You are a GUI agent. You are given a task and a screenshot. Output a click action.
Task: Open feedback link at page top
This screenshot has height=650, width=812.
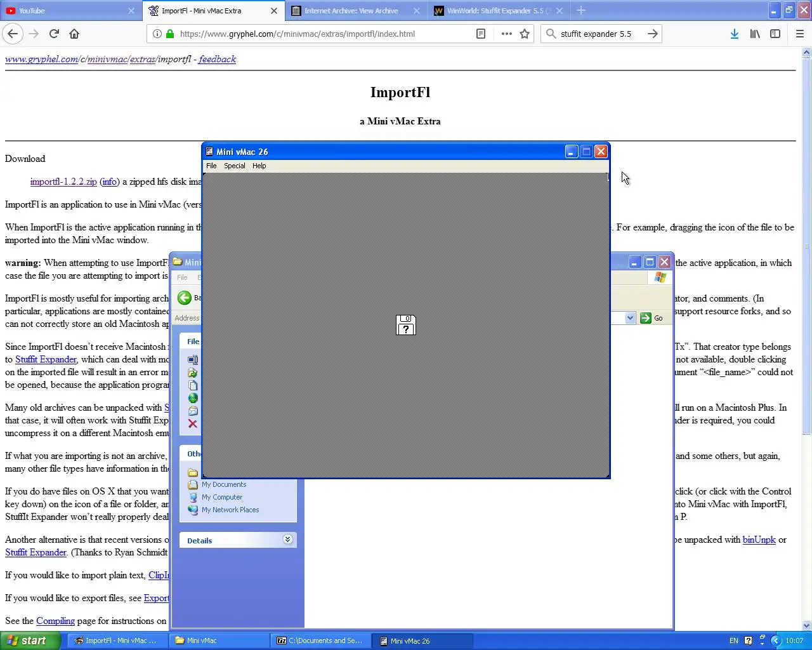coord(217,59)
